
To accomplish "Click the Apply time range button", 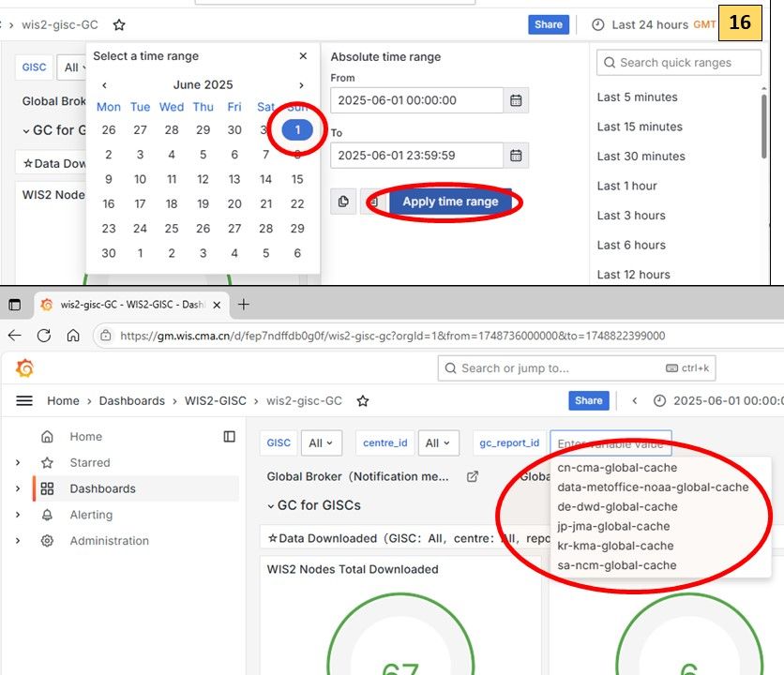I will tap(450, 202).
